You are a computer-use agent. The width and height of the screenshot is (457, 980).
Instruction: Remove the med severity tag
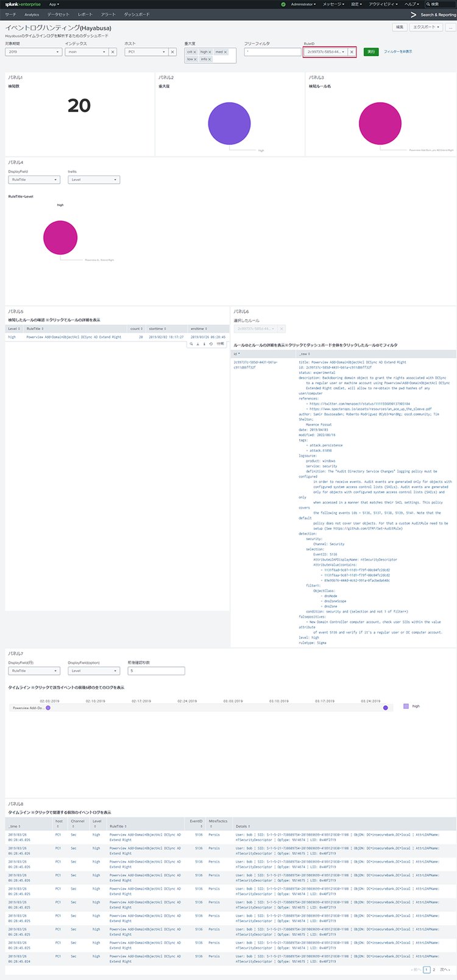225,52
